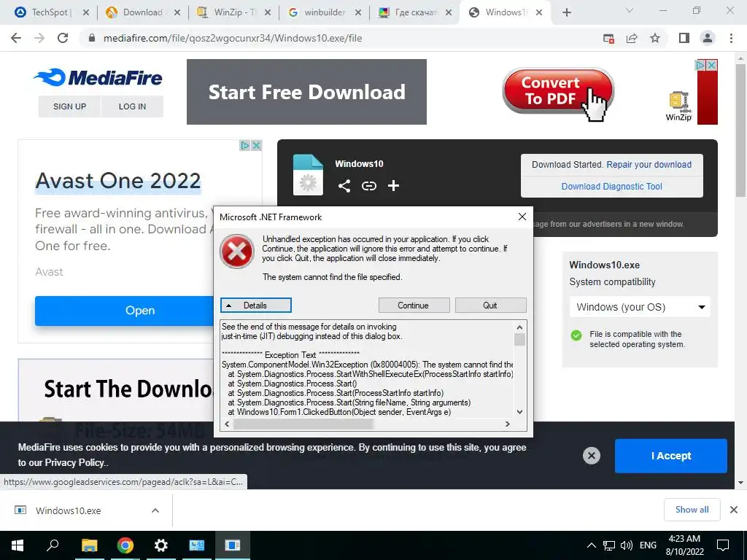Viewport: 747px width, 560px height.
Task: Open File Explorer from taskbar
Action: point(89,545)
